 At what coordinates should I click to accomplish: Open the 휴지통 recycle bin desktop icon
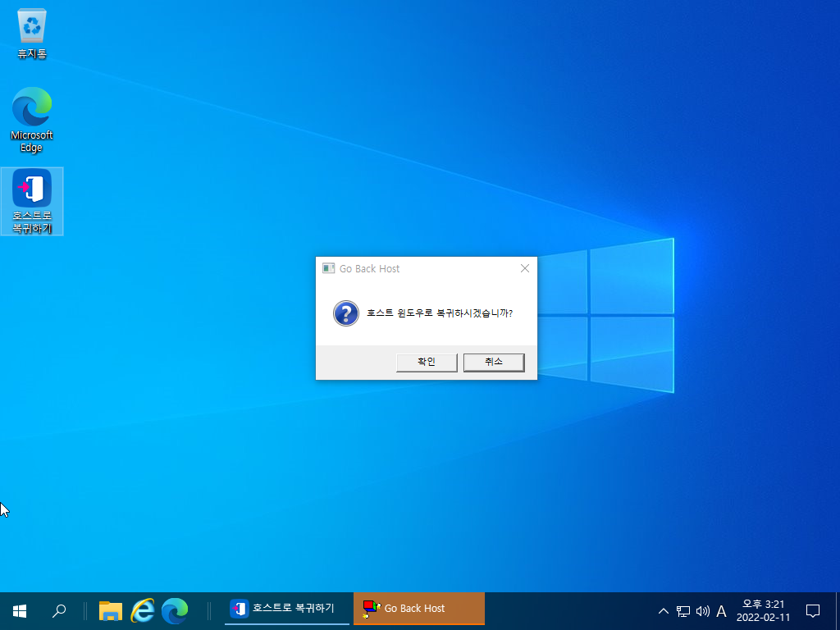click(32, 33)
